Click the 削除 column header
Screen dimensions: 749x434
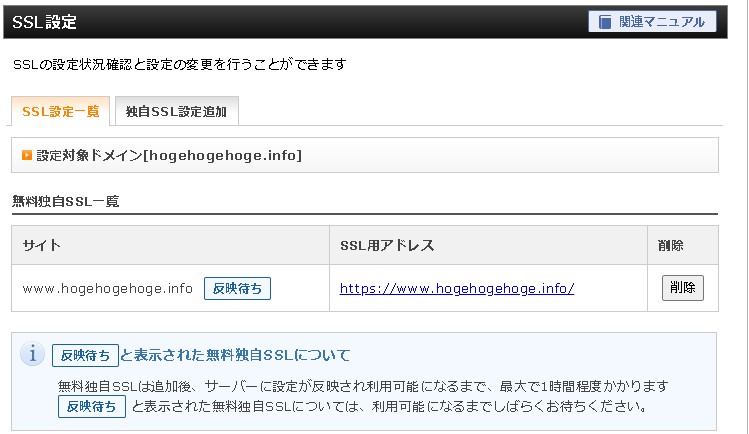coord(671,245)
